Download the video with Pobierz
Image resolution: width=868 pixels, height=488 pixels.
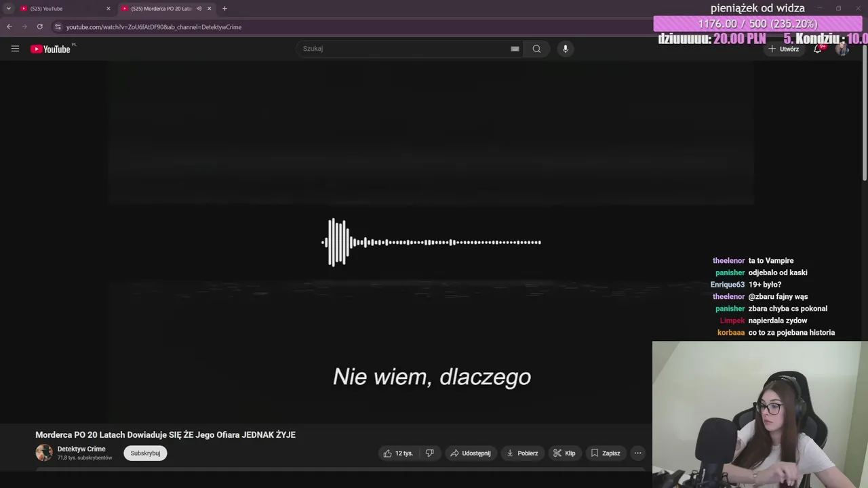[x=522, y=453]
